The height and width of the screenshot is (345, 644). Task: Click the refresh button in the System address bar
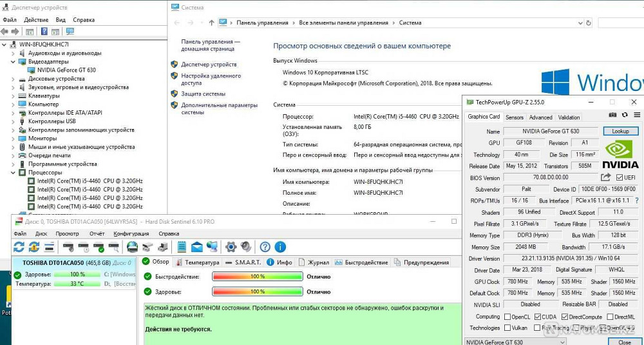[589, 23]
